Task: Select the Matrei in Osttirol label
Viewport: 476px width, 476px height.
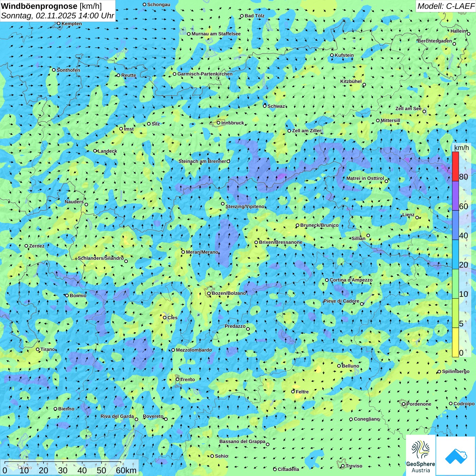Action: (x=365, y=178)
